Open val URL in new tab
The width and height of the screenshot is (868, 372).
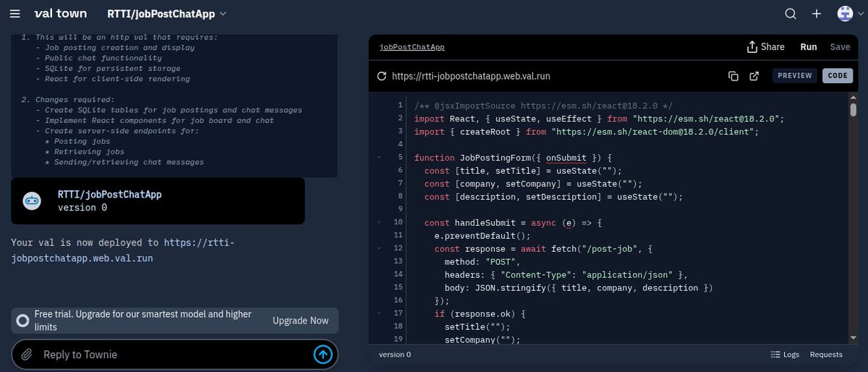[754, 76]
